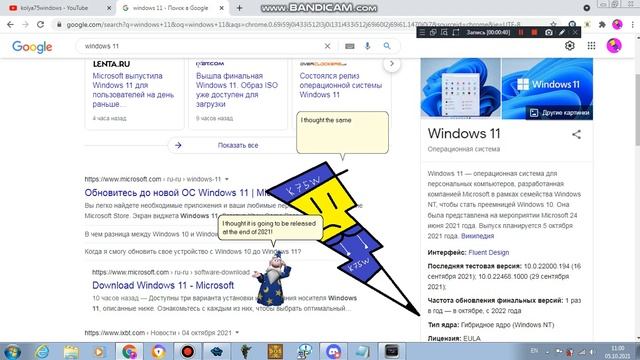Go back in Chrome browser history
Image resolution: width=640 pixels, height=360 pixels.
click(11, 24)
